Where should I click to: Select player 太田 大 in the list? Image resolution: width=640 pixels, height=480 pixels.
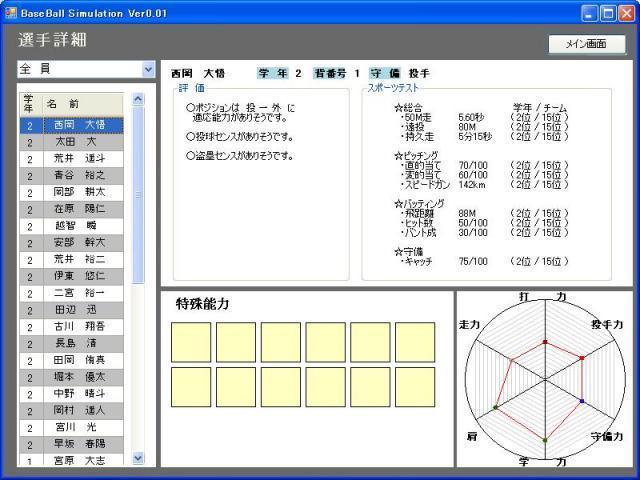click(x=79, y=142)
